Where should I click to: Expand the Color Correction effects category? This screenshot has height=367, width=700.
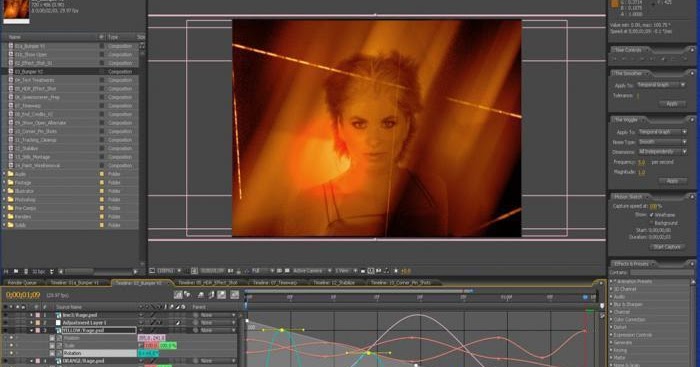[612, 320]
